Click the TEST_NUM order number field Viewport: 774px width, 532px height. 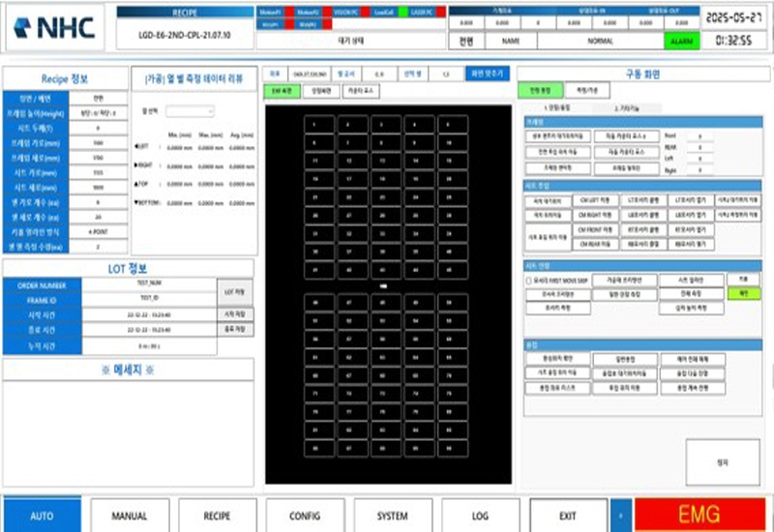[x=150, y=284]
